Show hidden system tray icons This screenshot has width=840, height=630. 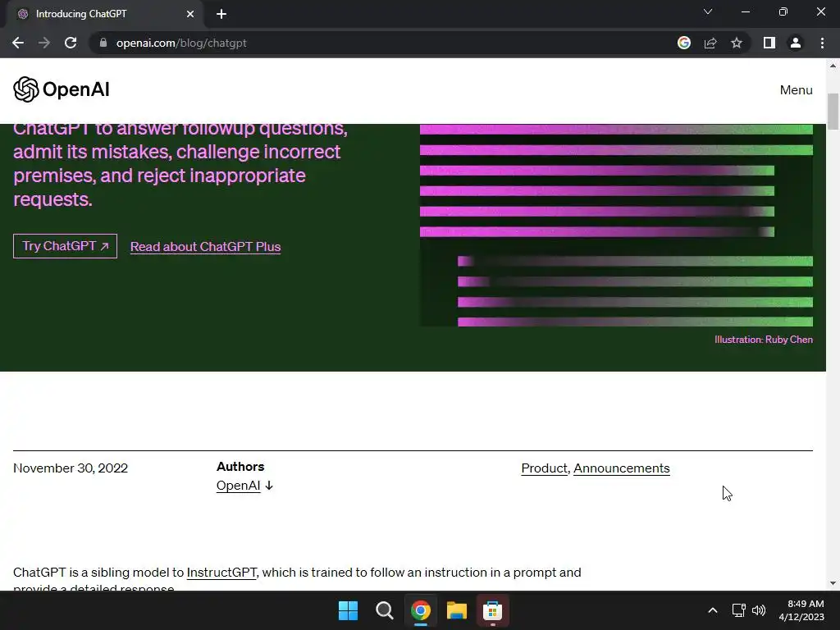713,610
